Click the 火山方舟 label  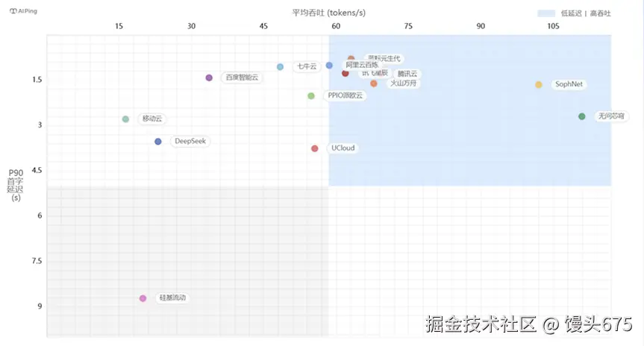point(403,84)
